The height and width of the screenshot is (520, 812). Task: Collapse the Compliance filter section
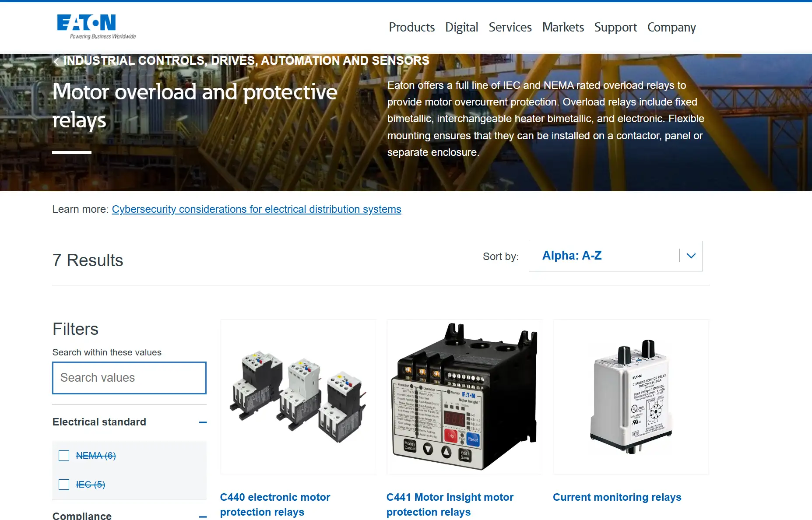tap(202, 516)
